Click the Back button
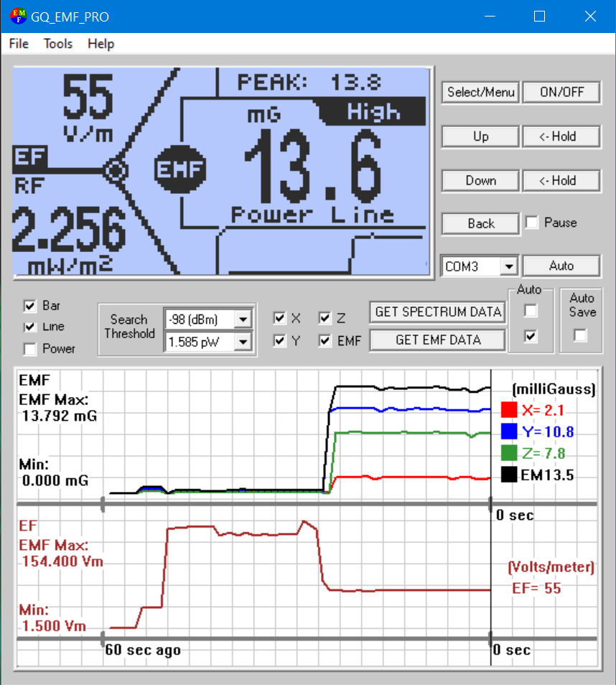Screen dimensions: 616x685 pos(480,223)
